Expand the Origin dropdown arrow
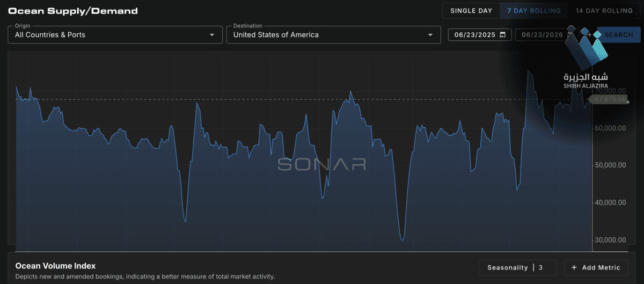Viewport: 644px width, 284px height. click(x=211, y=35)
